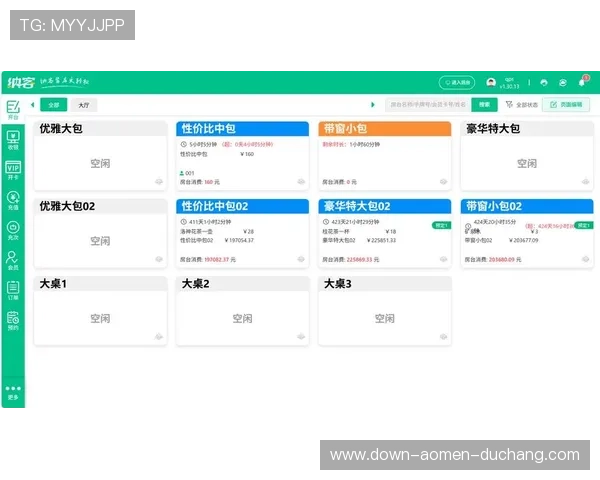600x480 pixels.
Task: Click the 纳客 logo in header
Action: (21, 82)
